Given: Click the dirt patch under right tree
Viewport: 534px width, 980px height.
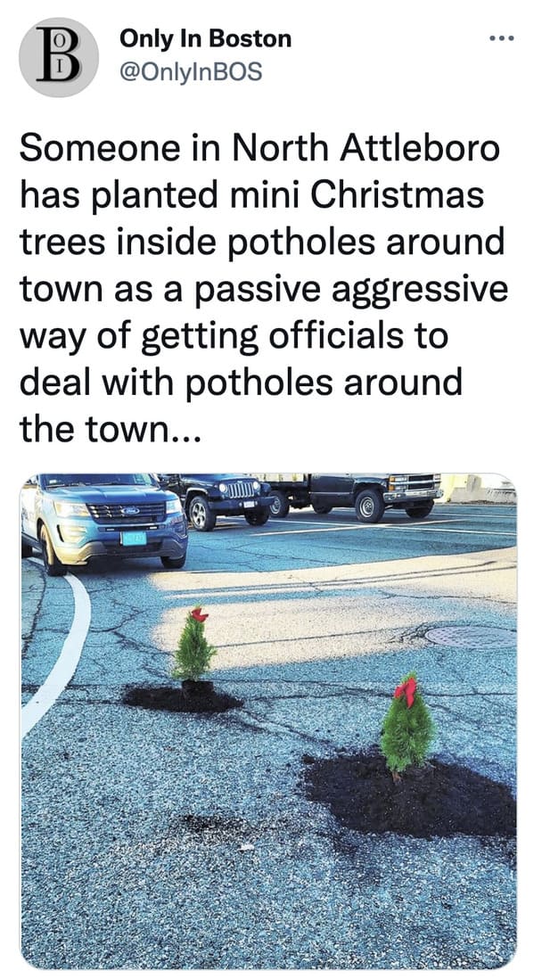Looking at the screenshot, I should click(x=409, y=795).
